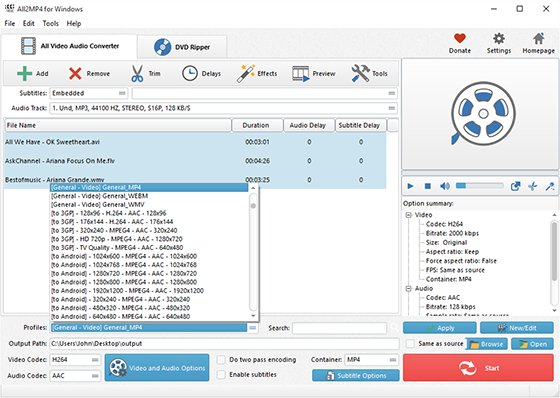Open the File menu
Image resolution: width=560 pixels, height=398 pixels.
coord(10,24)
